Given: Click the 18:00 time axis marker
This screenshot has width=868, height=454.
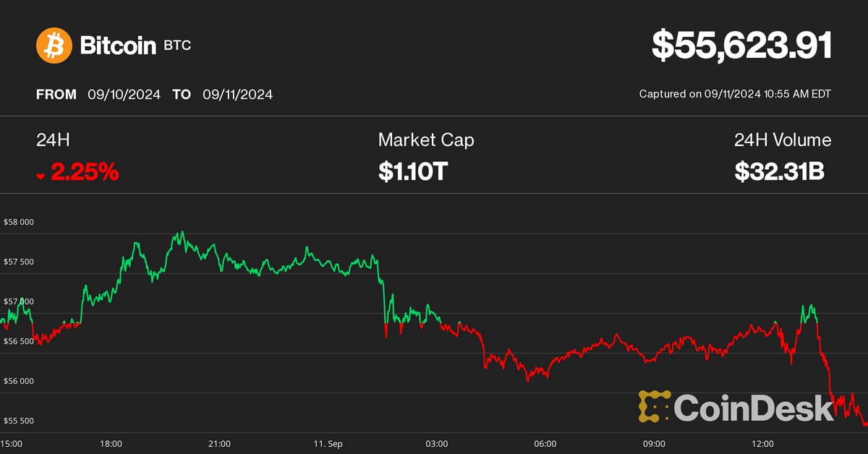Looking at the screenshot, I should click(111, 443).
